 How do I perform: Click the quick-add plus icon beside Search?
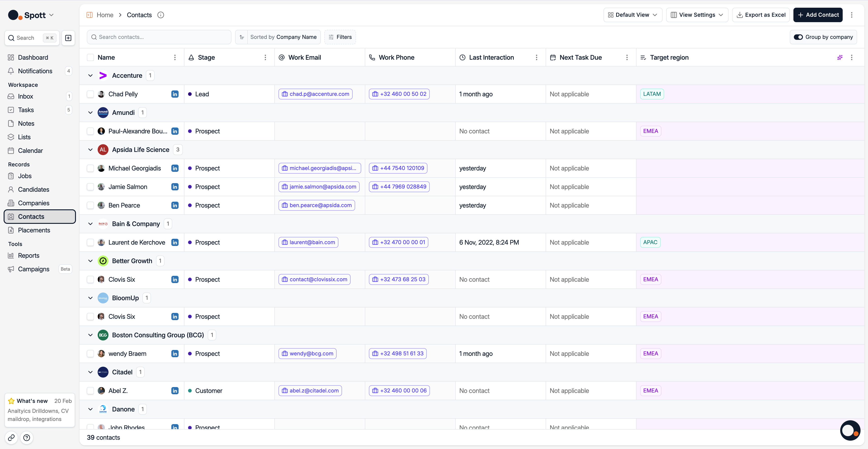[x=68, y=38]
